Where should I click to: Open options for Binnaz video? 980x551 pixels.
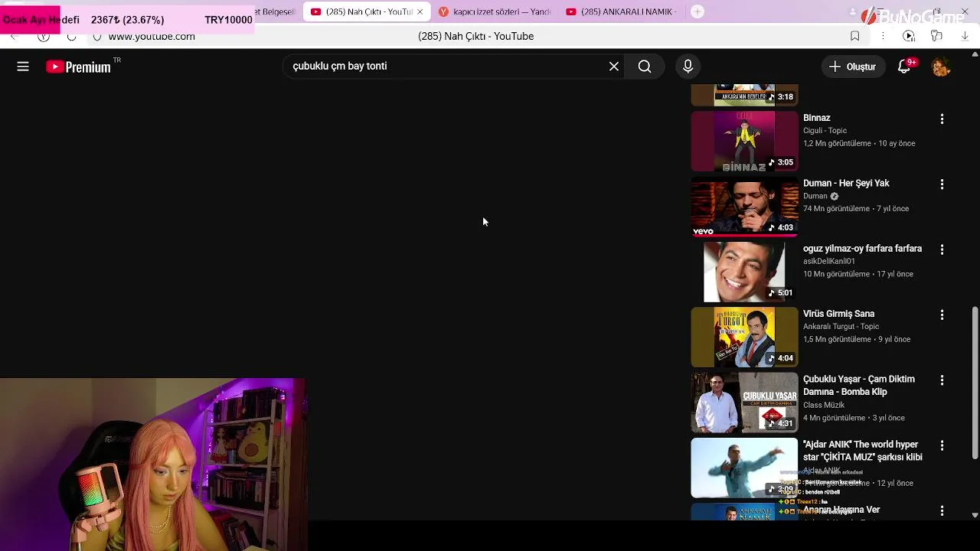942,119
